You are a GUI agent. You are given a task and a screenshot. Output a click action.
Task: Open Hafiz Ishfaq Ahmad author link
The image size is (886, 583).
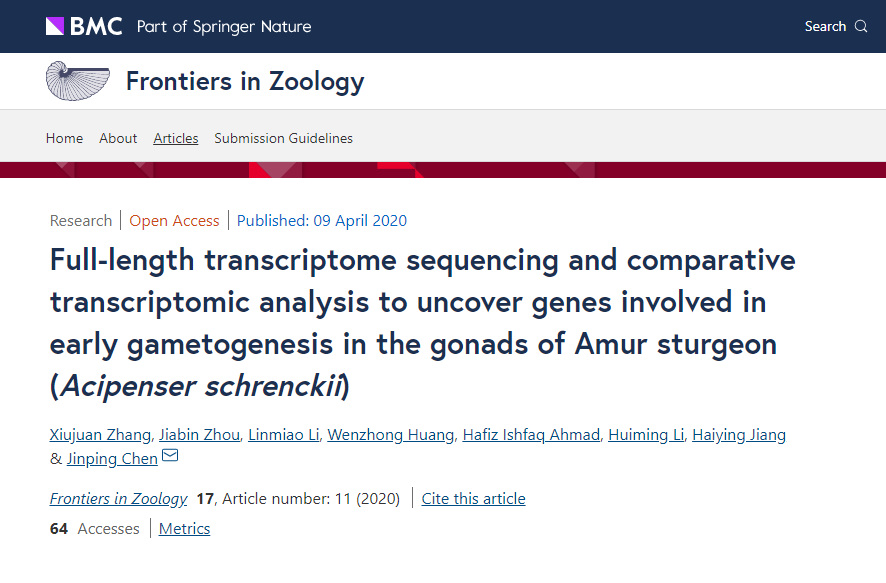point(531,434)
